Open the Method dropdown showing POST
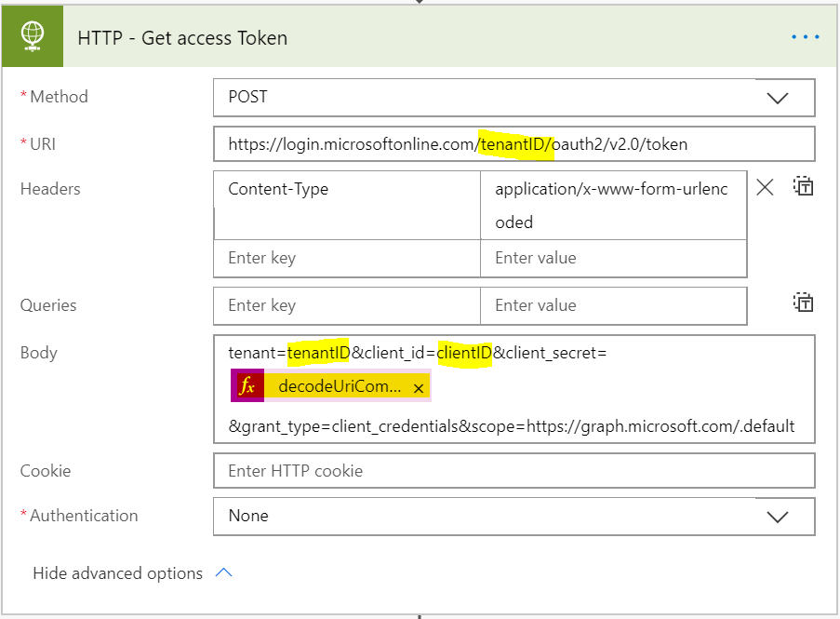840x619 pixels. coord(513,98)
